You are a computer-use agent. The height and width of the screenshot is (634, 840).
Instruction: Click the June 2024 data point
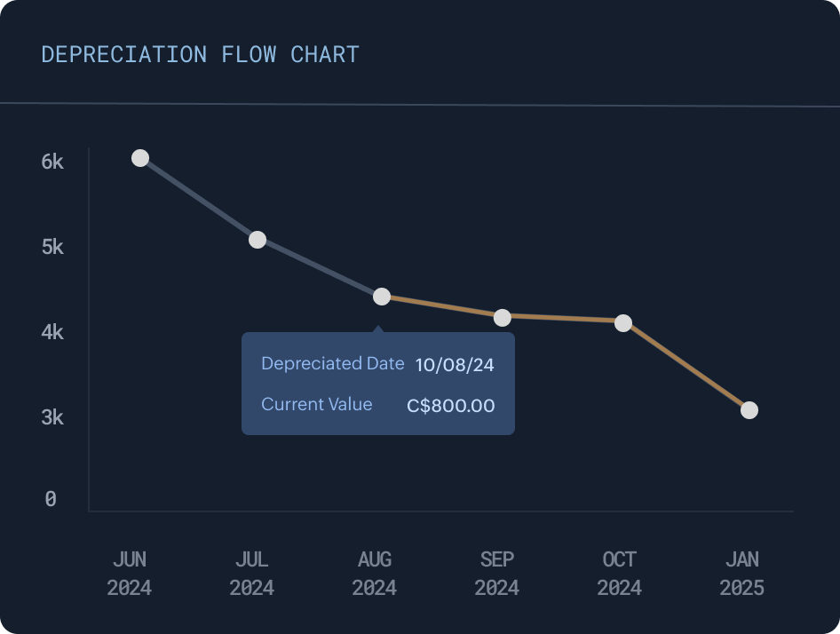tap(140, 158)
